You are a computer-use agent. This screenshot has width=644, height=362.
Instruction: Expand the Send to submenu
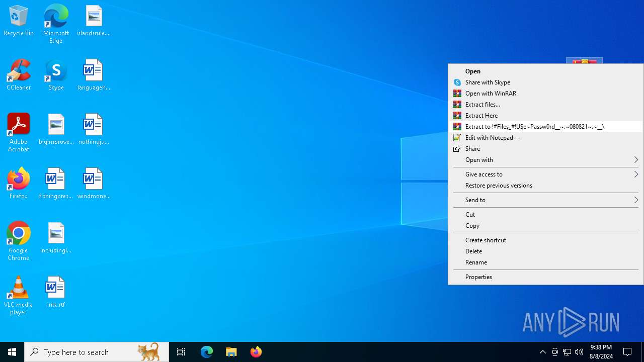click(x=546, y=200)
